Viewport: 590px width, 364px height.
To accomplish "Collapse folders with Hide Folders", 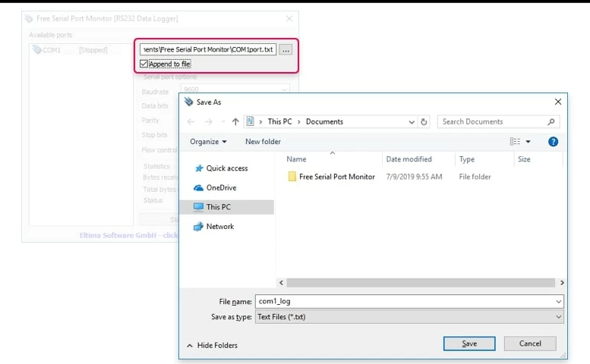I will (212, 345).
